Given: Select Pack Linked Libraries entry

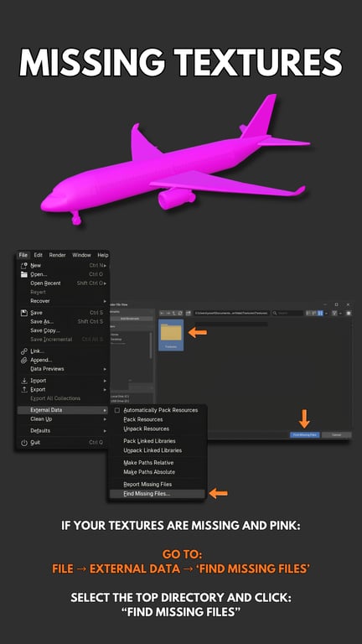Looking at the screenshot, I should click(158, 441).
